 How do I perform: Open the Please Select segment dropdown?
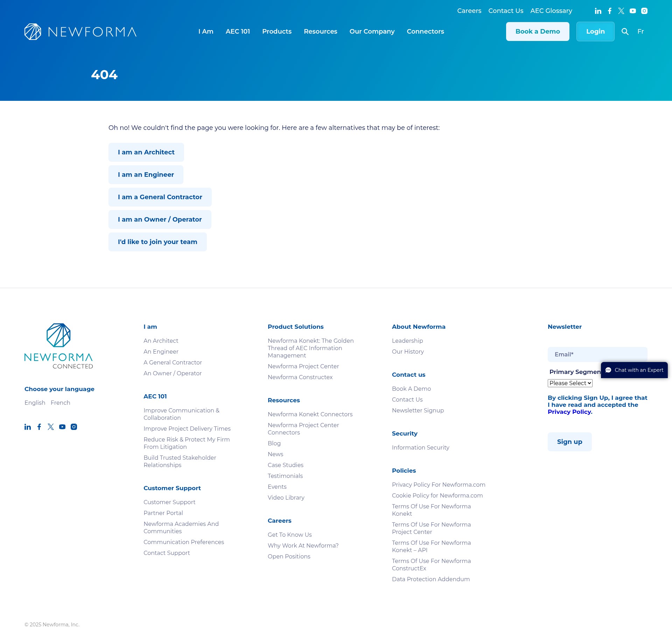(x=570, y=383)
